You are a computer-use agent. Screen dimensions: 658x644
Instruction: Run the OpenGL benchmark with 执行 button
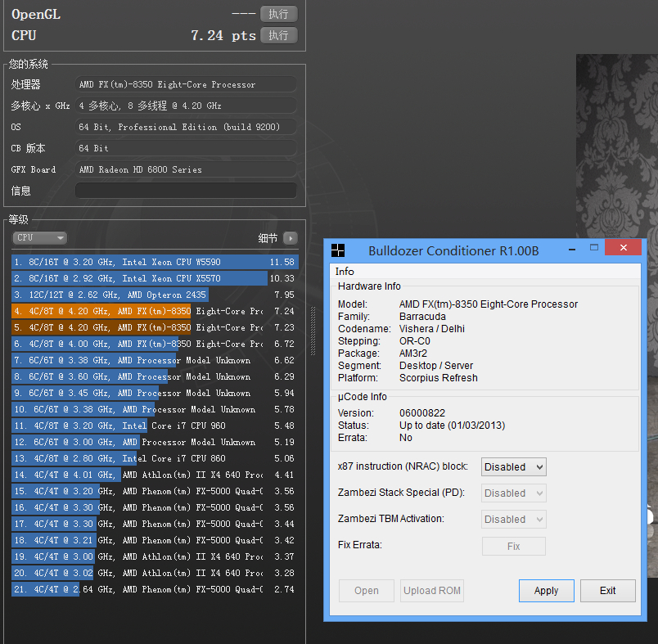coord(279,14)
